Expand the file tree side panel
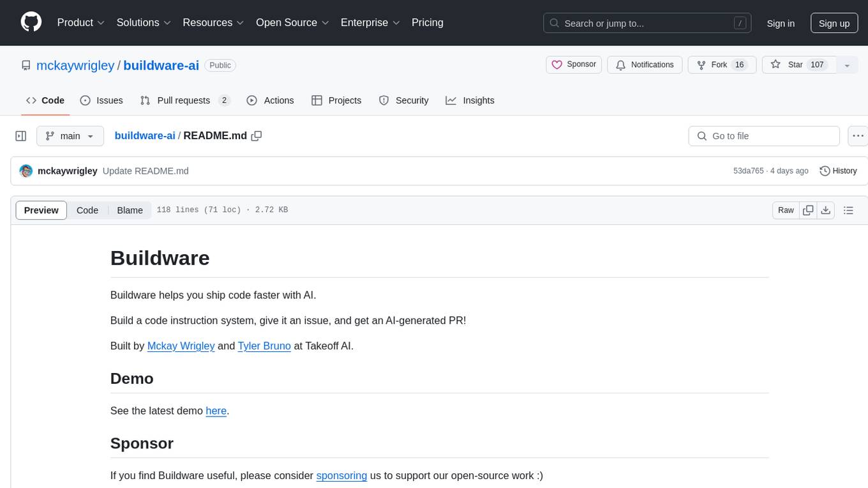 tap(20, 136)
